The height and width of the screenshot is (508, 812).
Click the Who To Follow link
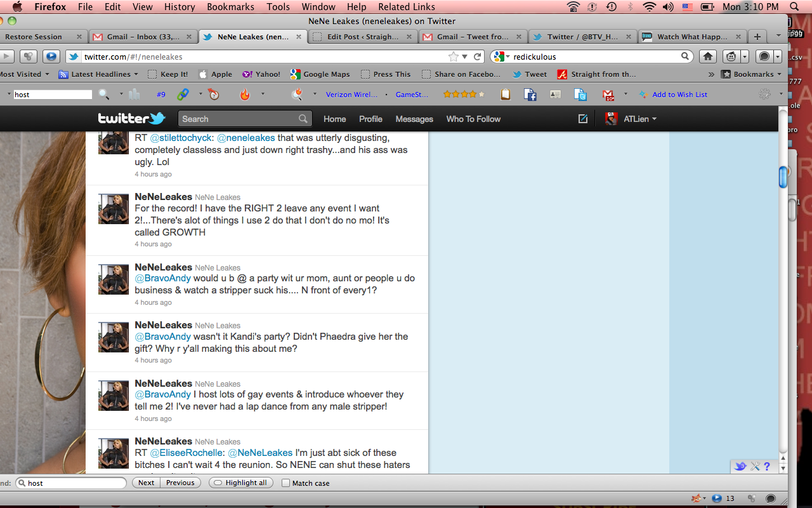tap(473, 119)
